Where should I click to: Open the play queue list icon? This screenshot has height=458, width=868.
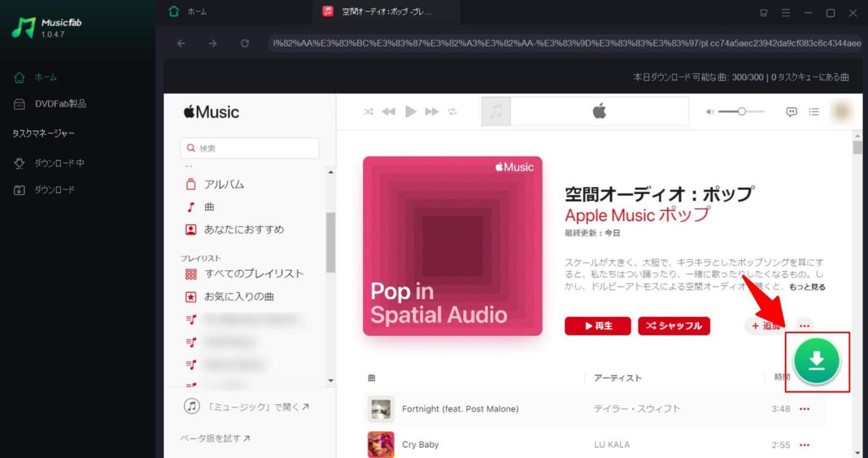pyautogui.click(x=814, y=112)
